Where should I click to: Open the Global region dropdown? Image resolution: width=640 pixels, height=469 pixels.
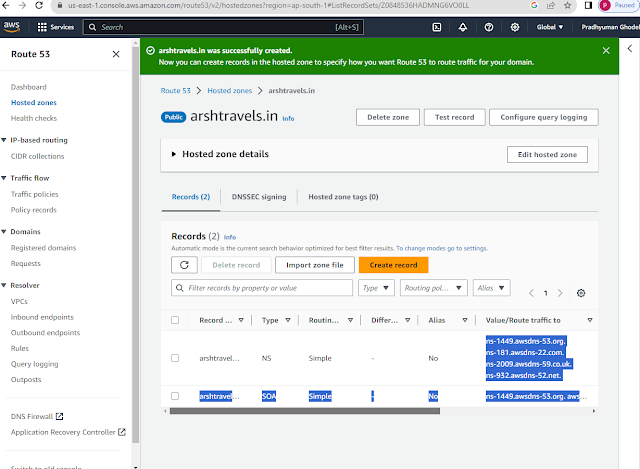tap(550, 27)
